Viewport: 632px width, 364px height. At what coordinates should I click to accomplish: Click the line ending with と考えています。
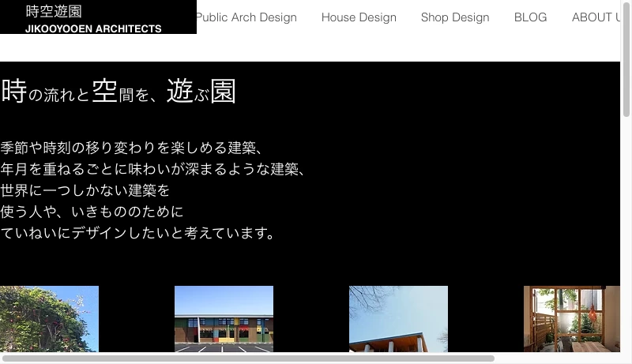coord(138,233)
